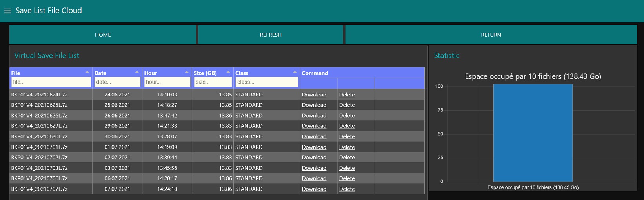
Task: Sort by File column arrow
Action: tap(87, 72)
